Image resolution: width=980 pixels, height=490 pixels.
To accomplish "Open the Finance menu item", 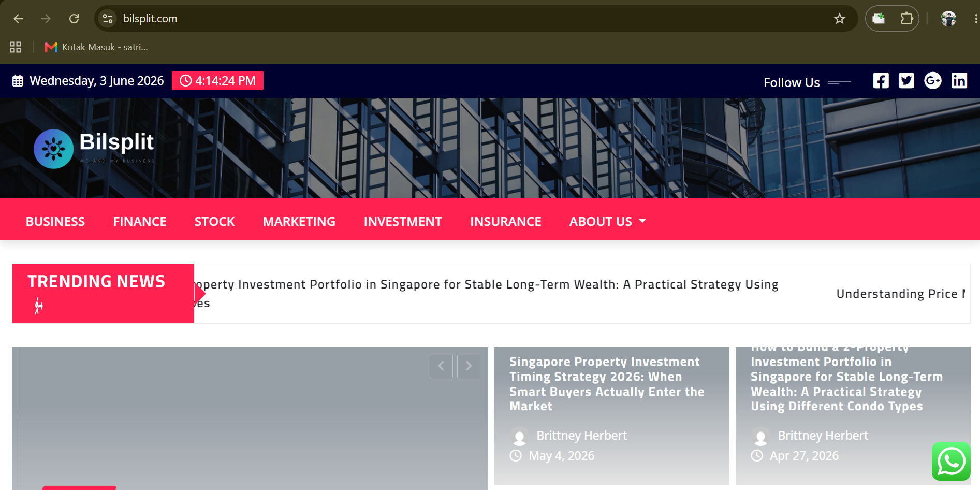I will pyautogui.click(x=140, y=221).
